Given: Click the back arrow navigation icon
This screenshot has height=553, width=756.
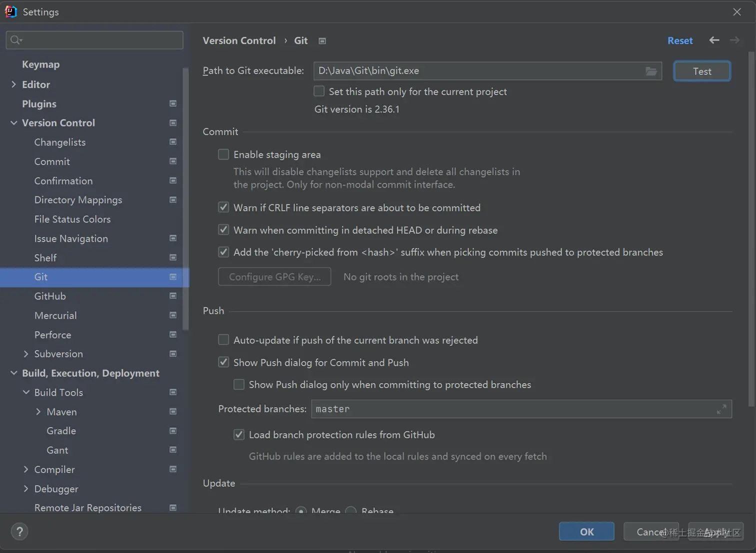Looking at the screenshot, I should click(714, 40).
